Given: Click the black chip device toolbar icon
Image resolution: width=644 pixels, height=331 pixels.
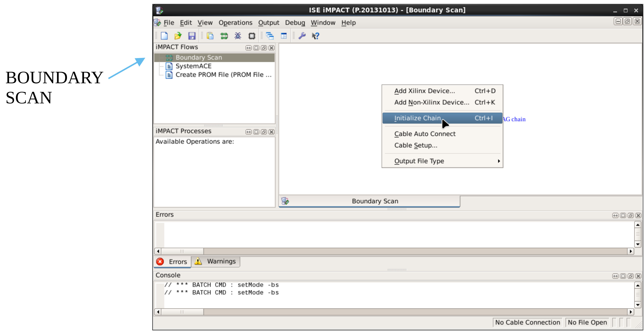Looking at the screenshot, I should (252, 36).
